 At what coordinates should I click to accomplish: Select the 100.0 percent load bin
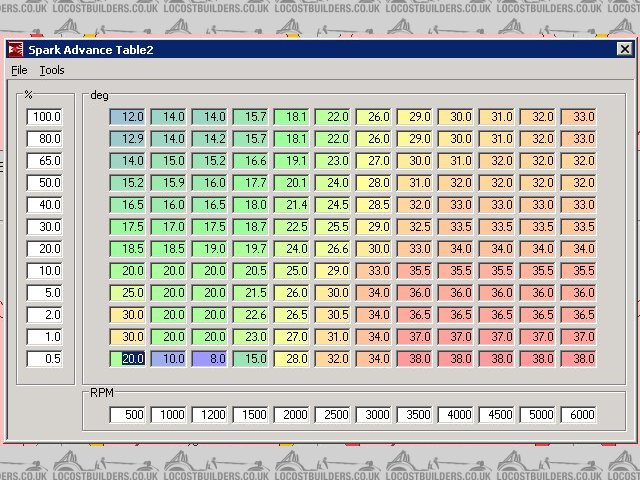pos(45,117)
